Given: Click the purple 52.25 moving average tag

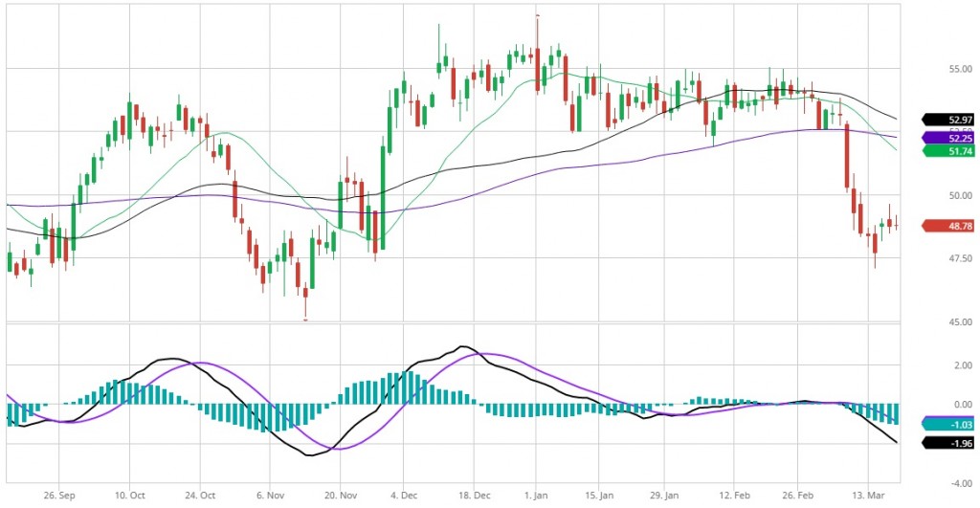Looking at the screenshot, I should pyautogui.click(x=948, y=138).
